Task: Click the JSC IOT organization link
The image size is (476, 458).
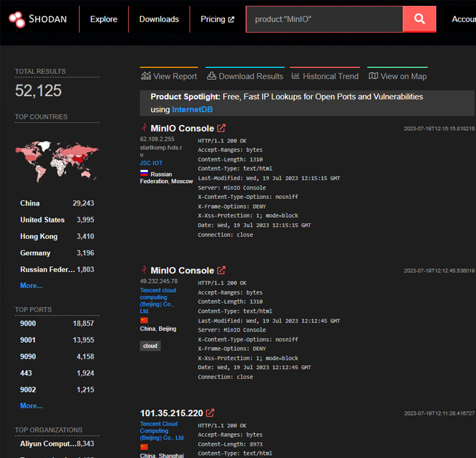Action: (x=151, y=163)
